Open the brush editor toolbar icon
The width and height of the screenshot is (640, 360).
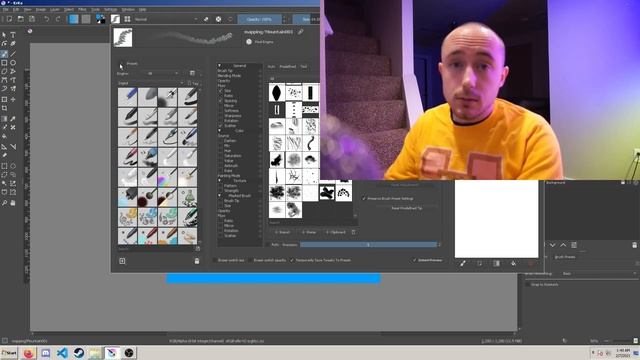click(x=116, y=19)
